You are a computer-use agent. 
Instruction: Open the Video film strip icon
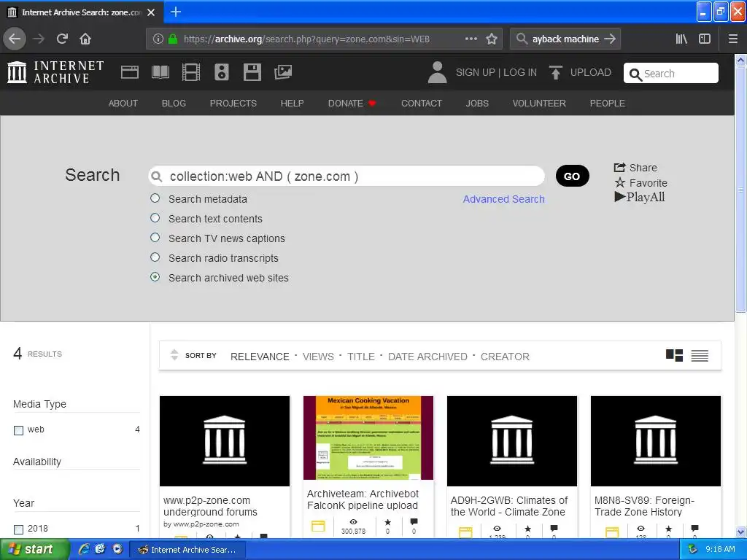191,72
